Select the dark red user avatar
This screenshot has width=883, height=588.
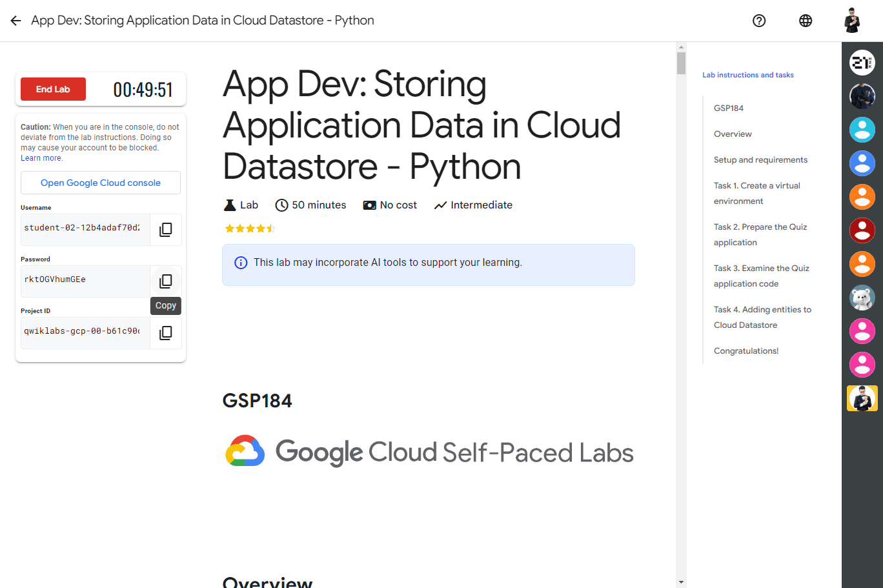862,230
